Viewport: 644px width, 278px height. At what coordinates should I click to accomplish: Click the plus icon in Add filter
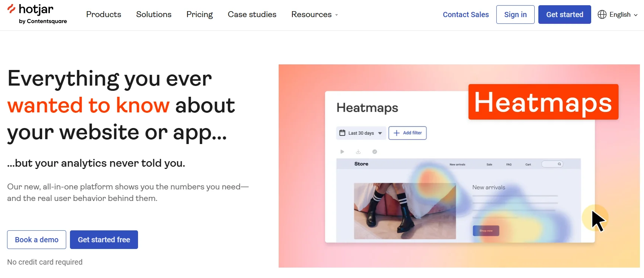pyautogui.click(x=397, y=133)
